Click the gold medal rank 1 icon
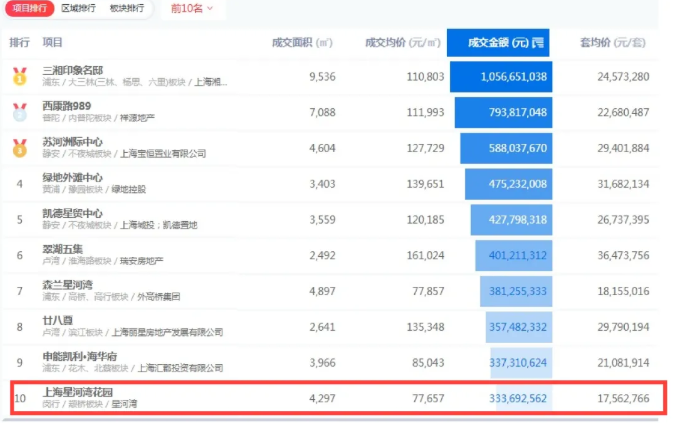The image size is (673, 427). point(20,76)
